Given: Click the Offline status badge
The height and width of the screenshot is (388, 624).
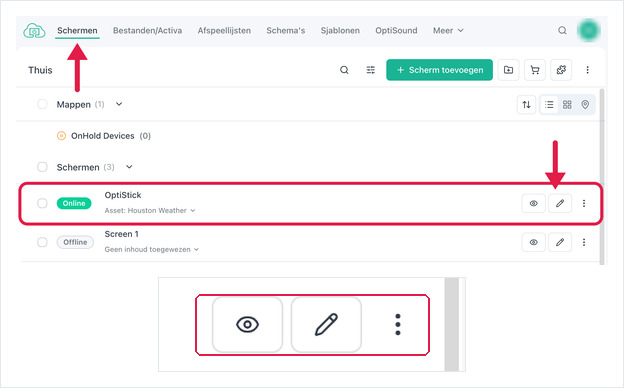Looking at the screenshot, I should [75, 242].
